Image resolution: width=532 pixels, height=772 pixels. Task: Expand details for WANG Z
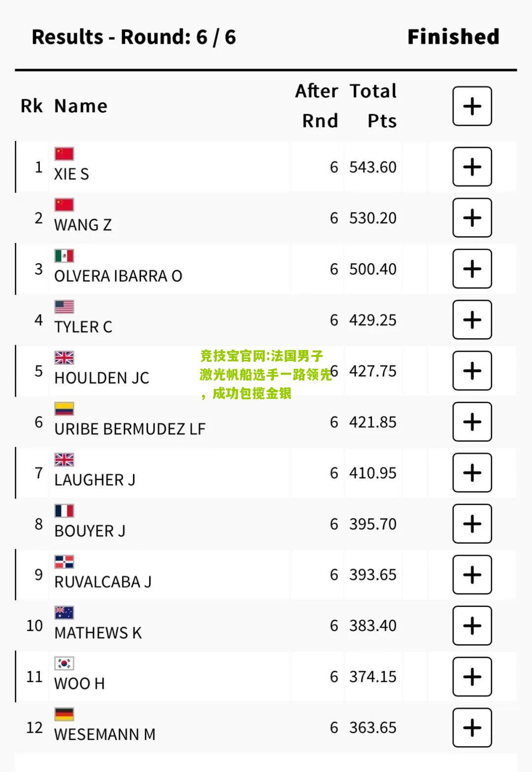tap(472, 218)
